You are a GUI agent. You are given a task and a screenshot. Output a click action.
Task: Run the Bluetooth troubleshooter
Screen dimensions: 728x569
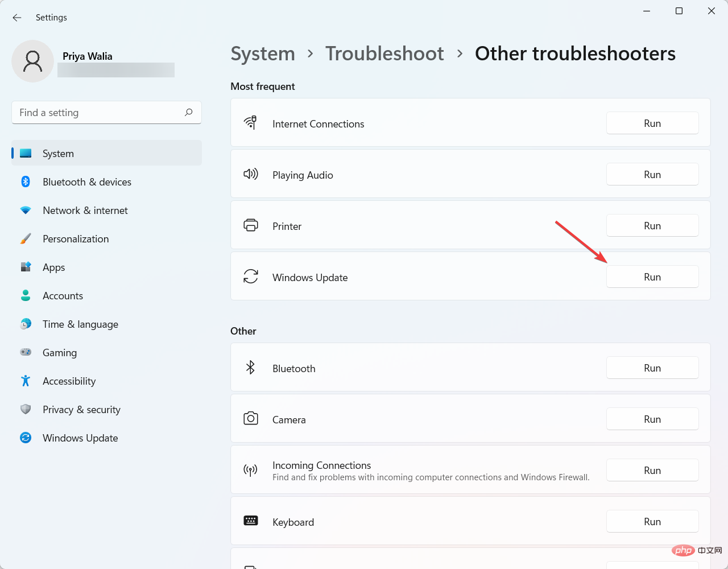[x=652, y=368]
